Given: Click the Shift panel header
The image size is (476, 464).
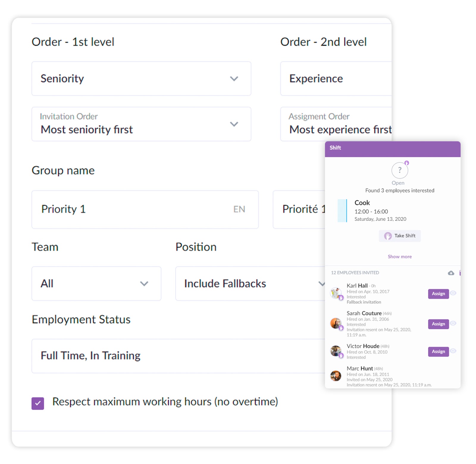Looking at the screenshot, I should tap(392, 148).
